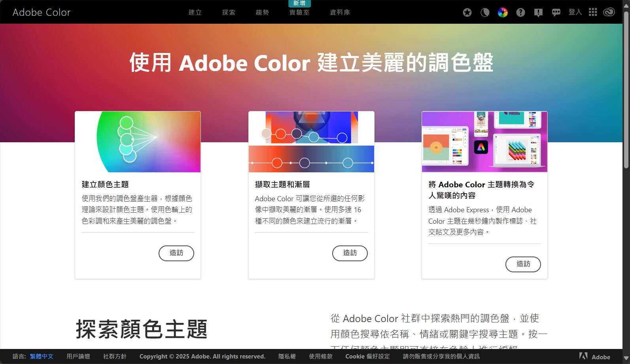The width and height of the screenshot is (630, 364).
Task: Click the Adobe Express card thumbnail
Action: [x=484, y=142]
